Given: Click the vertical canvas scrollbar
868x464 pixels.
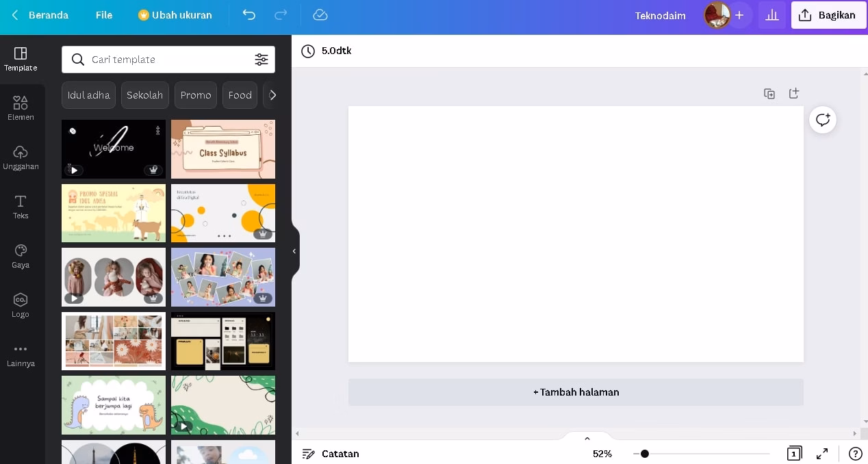Looking at the screenshot, I should click(864, 246).
